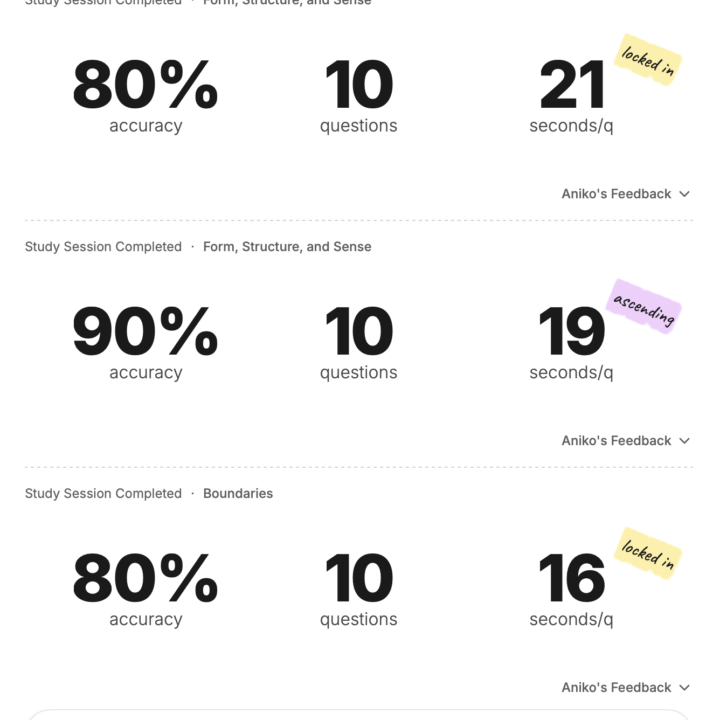Click the purple "ascending" badge
706x720 pixels.
pos(644,307)
